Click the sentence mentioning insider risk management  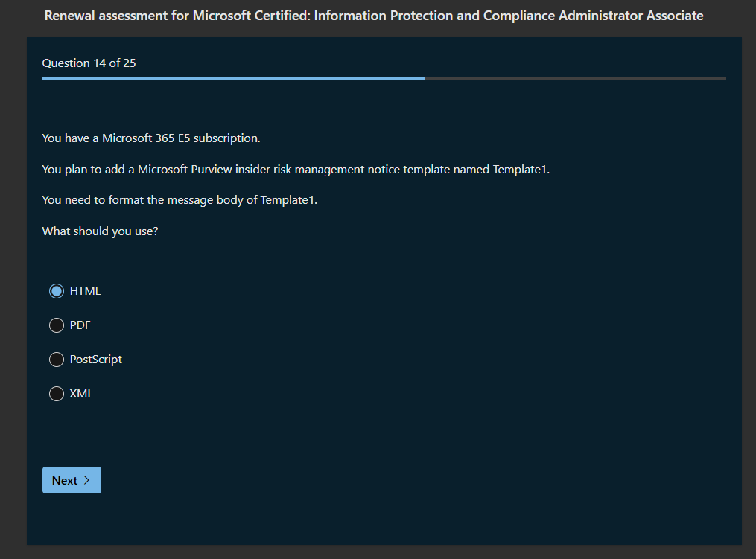click(296, 170)
